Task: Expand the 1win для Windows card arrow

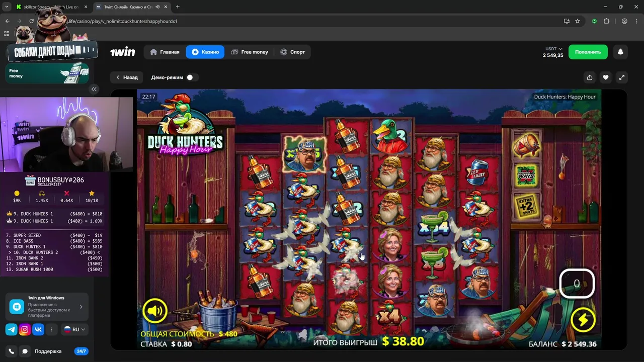Action: (x=81, y=307)
